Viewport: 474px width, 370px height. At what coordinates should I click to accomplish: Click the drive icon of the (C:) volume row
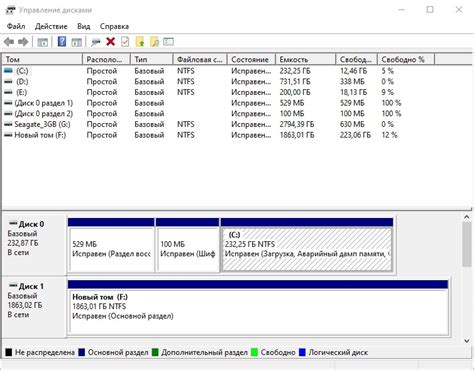click(x=8, y=71)
